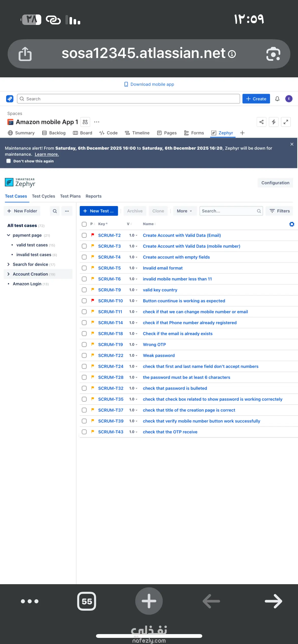Image resolution: width=298 pixels, height=644 pixels.
Task: Open project more actions ellipsis
Action: 97,122
